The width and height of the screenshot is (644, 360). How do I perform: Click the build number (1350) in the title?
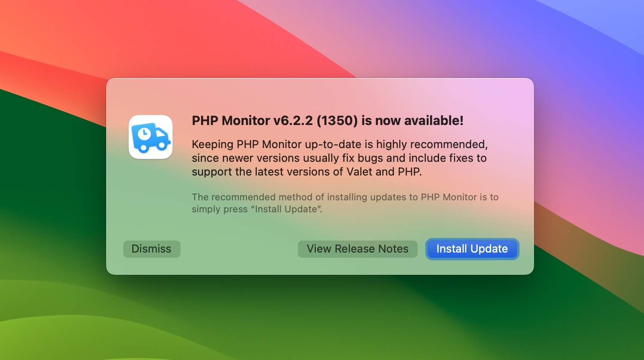(x=337, y=121)
